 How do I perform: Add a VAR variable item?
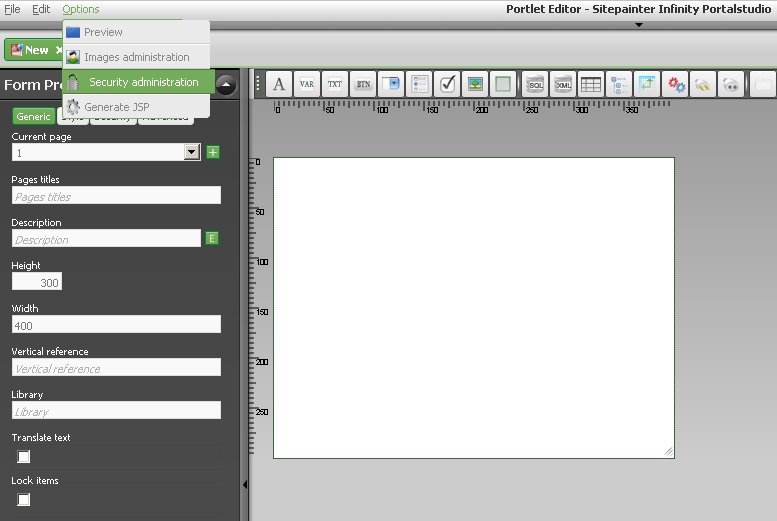coord(307,84)
